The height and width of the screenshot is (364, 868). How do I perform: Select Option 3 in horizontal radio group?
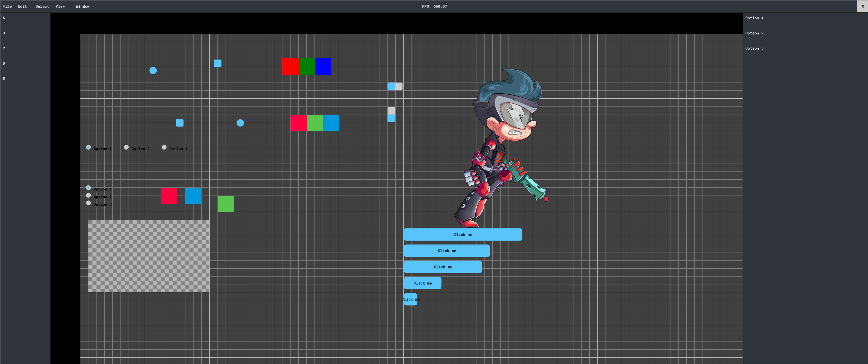point(164,147)
